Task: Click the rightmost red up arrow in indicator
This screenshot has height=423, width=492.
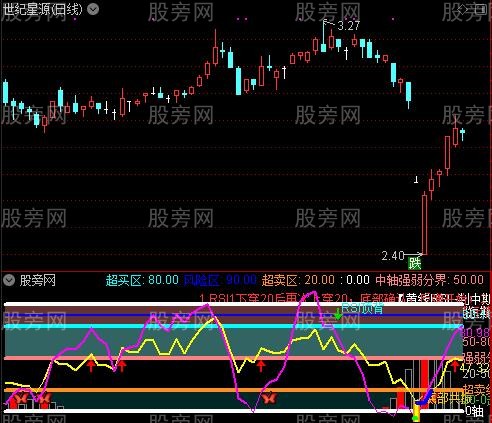Action: point(455,366)
